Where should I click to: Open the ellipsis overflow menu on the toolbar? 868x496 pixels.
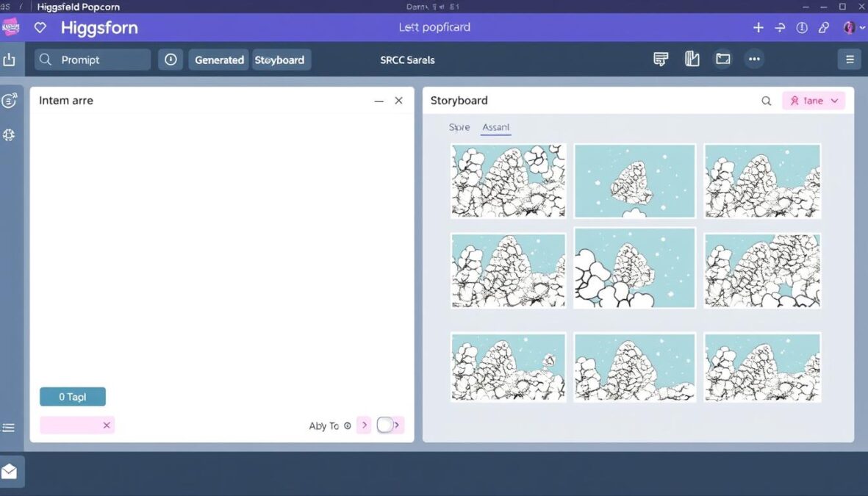pos(754,58)
